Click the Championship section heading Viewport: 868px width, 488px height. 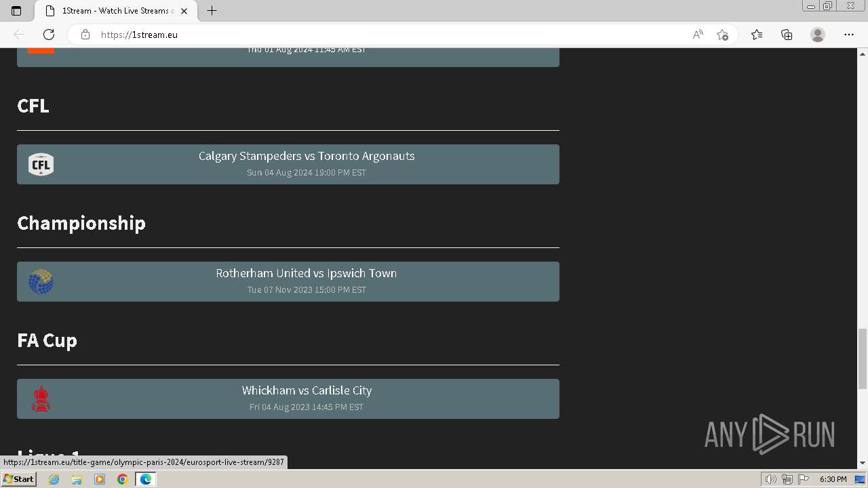tap(81, 223)
